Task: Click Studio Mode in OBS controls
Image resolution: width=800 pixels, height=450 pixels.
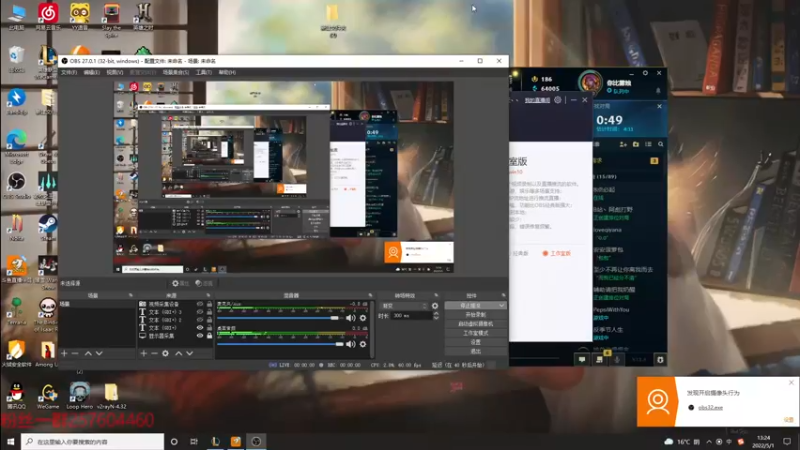Action: [476, 333]
